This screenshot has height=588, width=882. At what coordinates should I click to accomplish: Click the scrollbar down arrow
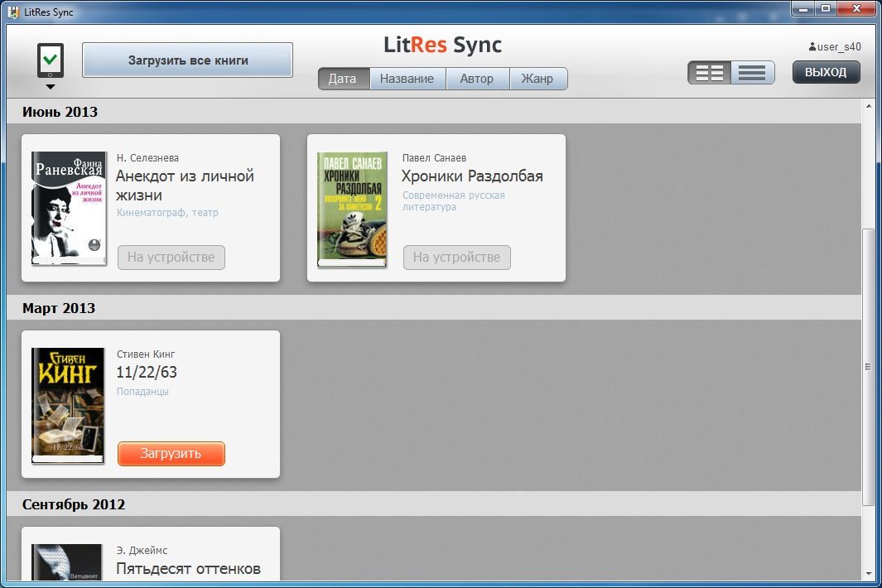[x=869, y=574]
